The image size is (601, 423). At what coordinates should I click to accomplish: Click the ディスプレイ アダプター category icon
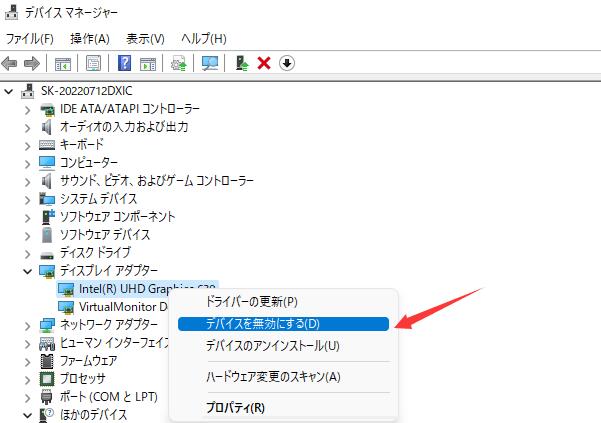(47, 271)
